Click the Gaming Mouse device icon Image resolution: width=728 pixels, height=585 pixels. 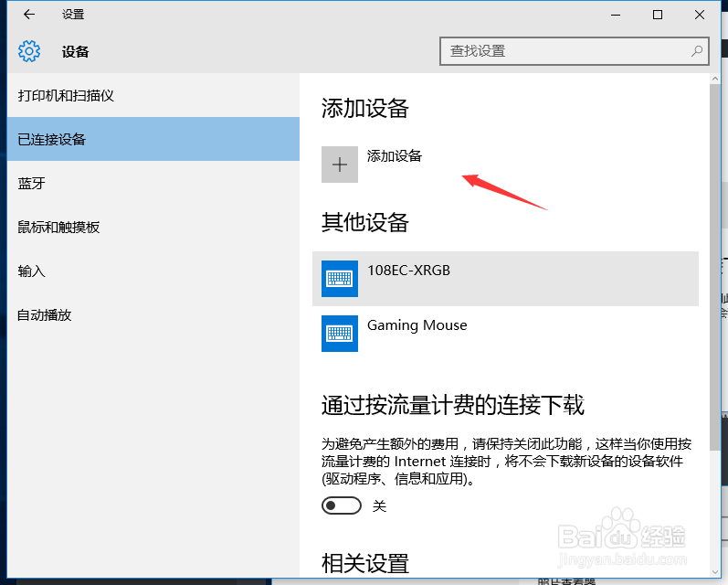pos(340,334)
